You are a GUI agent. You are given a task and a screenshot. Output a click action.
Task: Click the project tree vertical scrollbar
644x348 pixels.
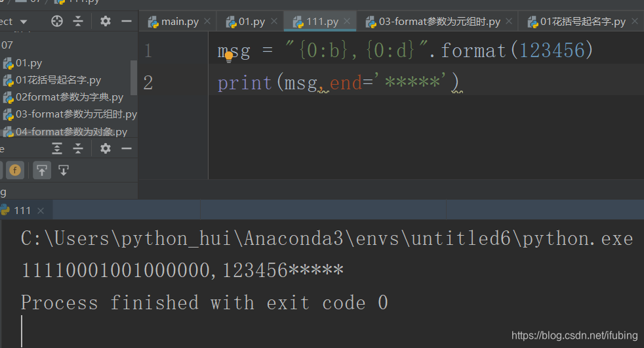click(134, 77)
